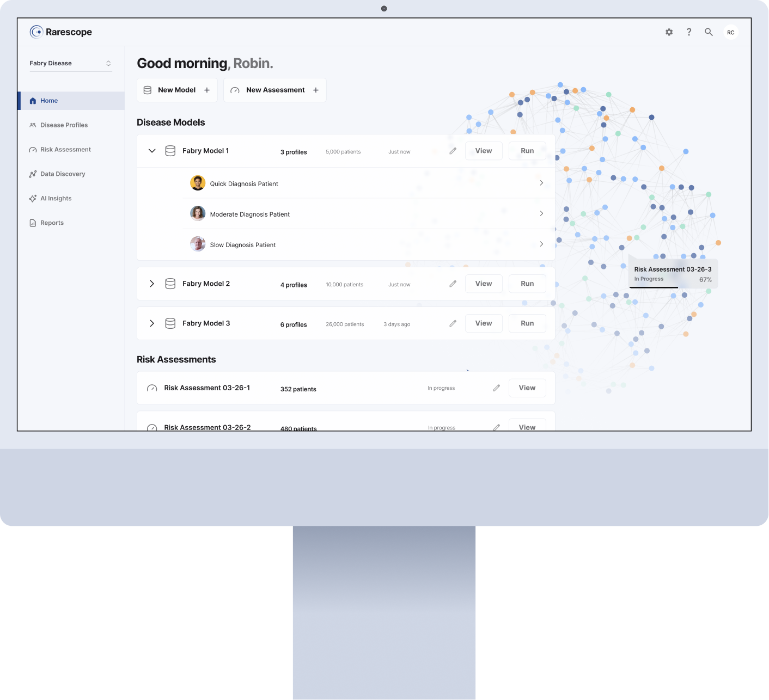Select the Moderate Diagnosis Patient label
The width and height of the screenshot is (769, 700).
250,214
